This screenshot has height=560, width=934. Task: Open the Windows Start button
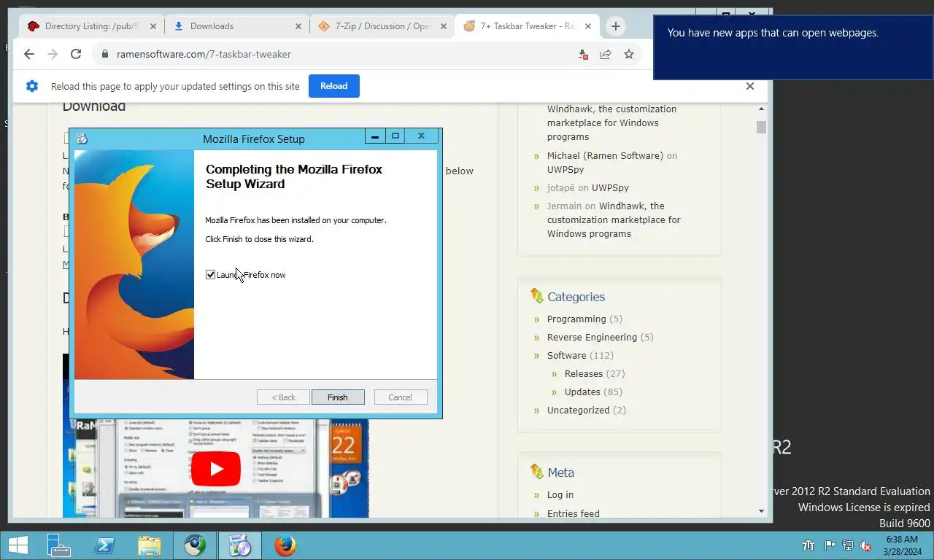[x=18, y=545]
